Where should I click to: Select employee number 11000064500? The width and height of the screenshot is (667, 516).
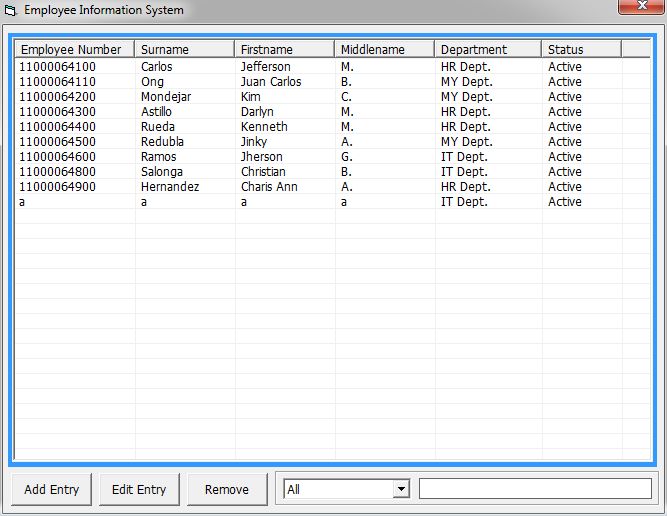[57, 142]
